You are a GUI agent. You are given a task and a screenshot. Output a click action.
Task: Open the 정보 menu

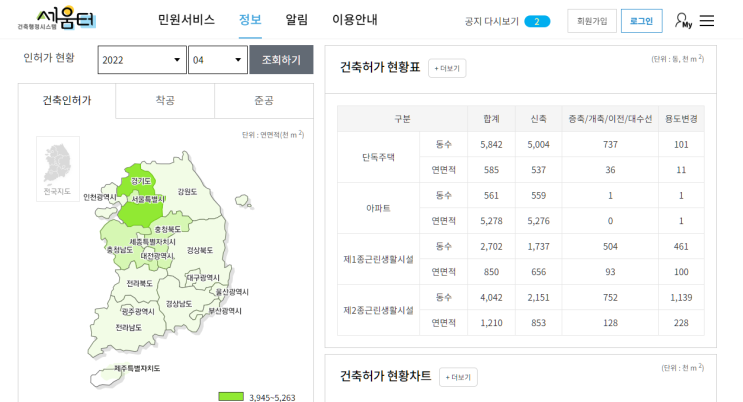250,20
